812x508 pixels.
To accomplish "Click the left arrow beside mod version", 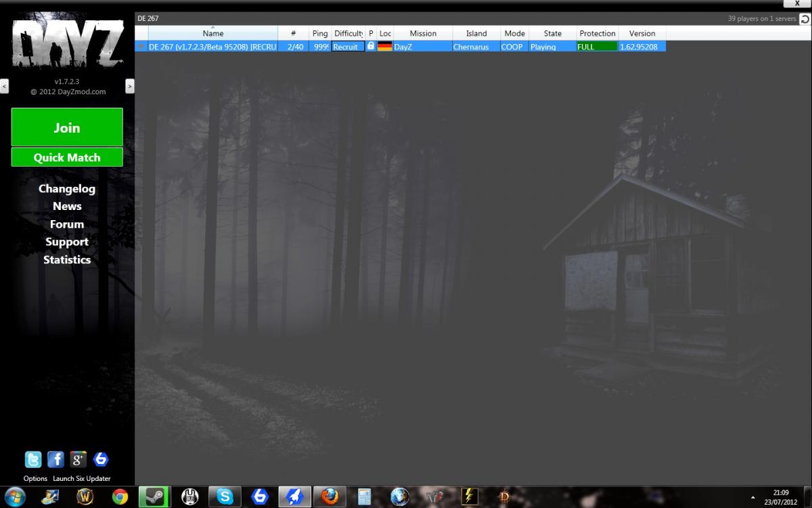I will (4, 86).
